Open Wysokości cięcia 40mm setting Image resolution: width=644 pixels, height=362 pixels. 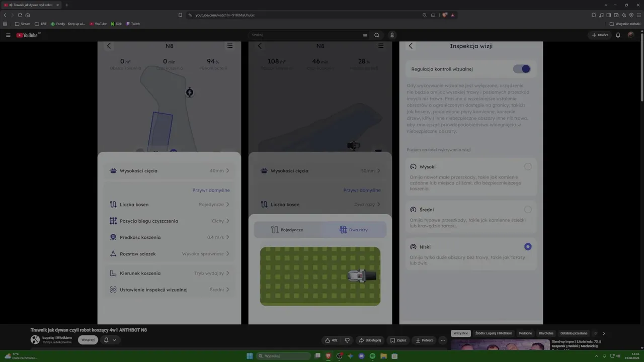(169, 171)
